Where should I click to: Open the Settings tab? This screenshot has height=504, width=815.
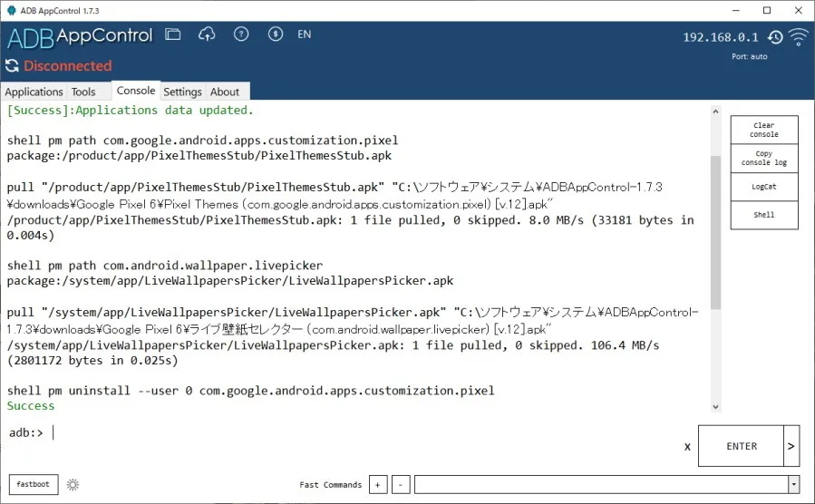tap(182, 92)
